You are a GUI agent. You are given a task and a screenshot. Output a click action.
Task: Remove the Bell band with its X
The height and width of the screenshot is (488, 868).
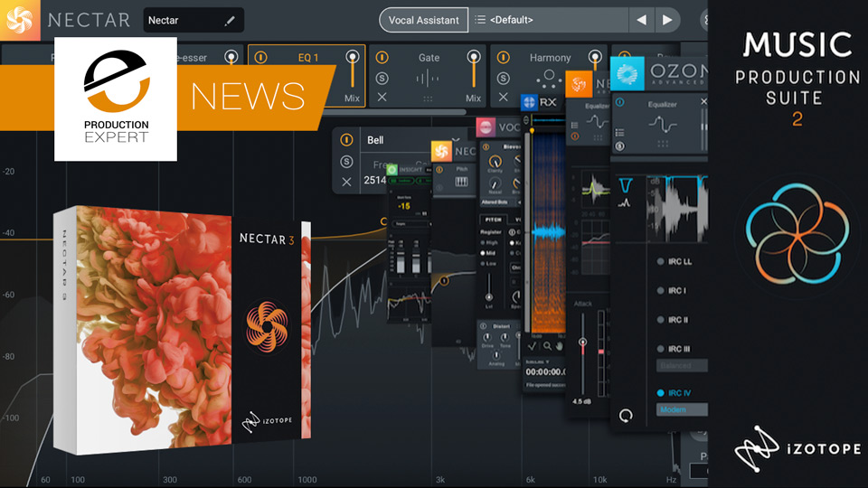pos(346,182)
